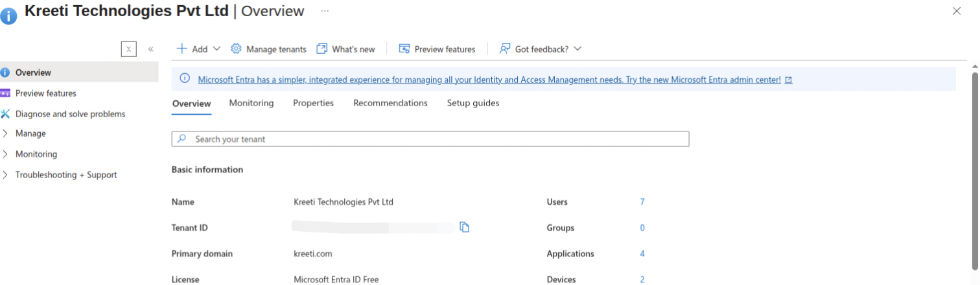Click the info icon in the Entra banner
Viewport: 980px width, 285px height.
(x=185, y=79)
